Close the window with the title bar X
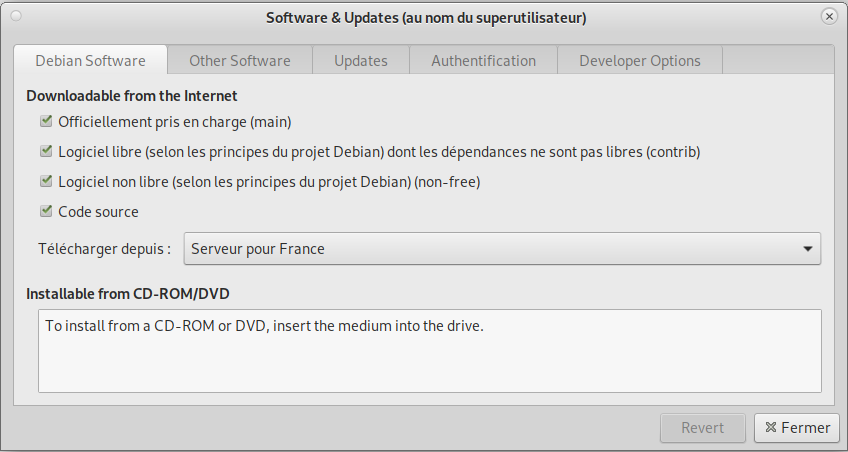848x452 pixels. (829, 17)
